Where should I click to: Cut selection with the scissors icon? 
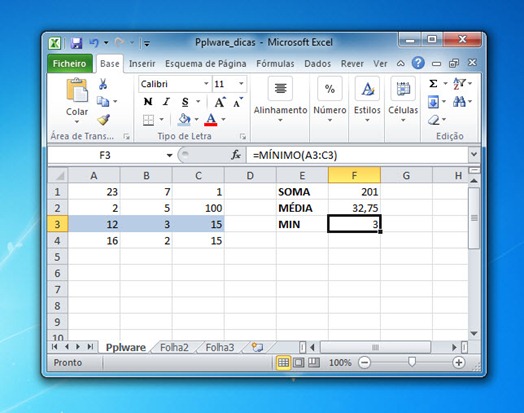(x=103, y=84)
